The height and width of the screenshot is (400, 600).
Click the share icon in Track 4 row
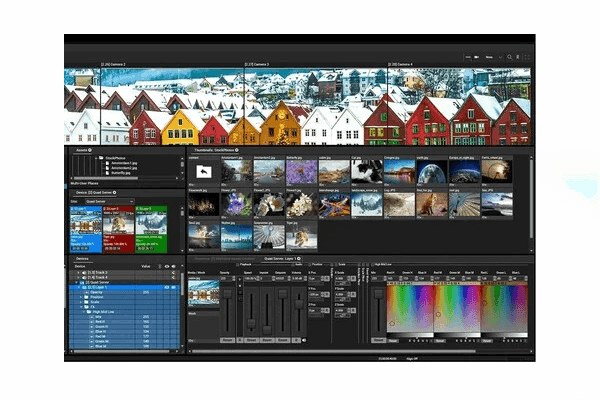click(x=173, y=278)
